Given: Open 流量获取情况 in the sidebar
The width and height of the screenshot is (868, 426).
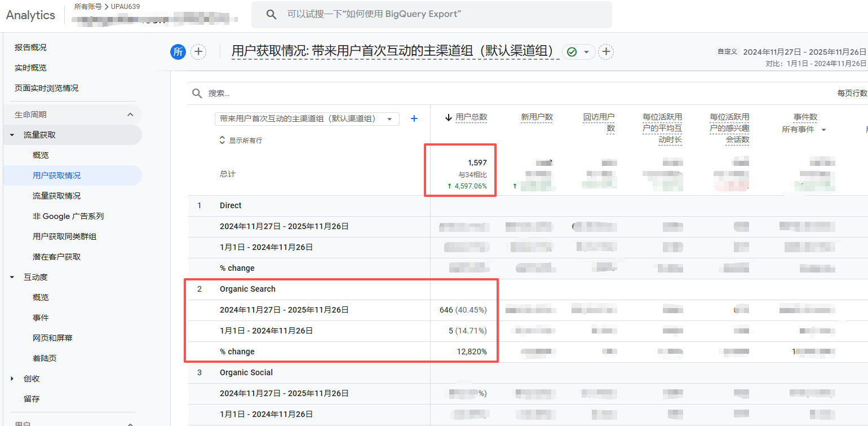Looking at the screenshot, I should coord(56,196).
